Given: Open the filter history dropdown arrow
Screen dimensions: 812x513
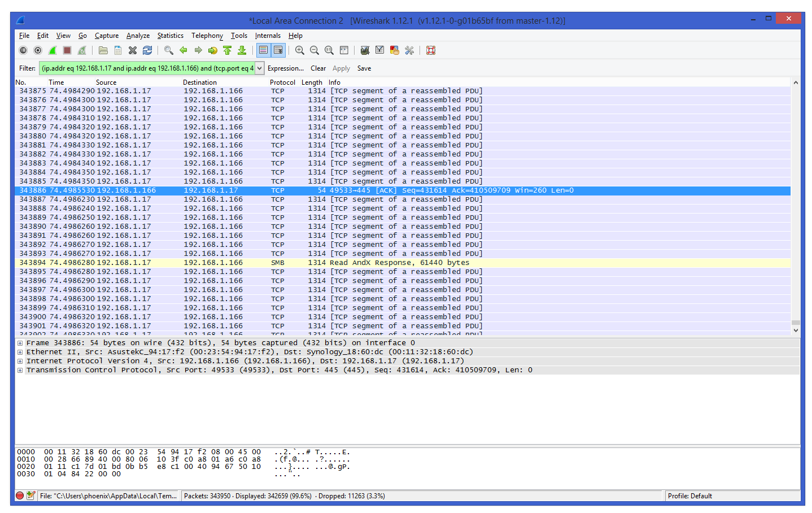Looking at the screenshot, I should [x=259, y=68].
